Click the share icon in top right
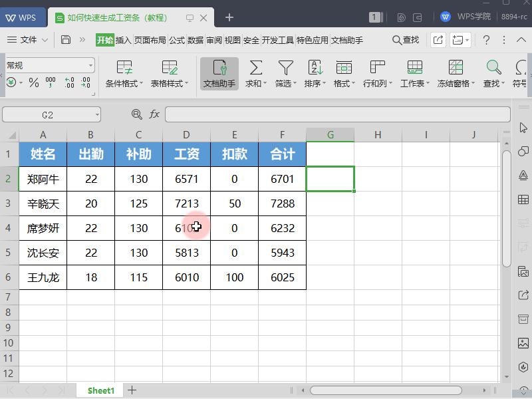 (438, 40)
